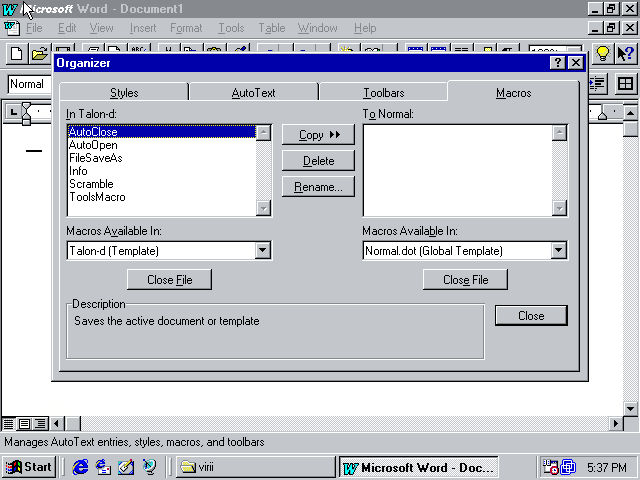Select the AutoClose macro in the list
The width and height of the screenshot is (640, 480).
pos(162,132)
